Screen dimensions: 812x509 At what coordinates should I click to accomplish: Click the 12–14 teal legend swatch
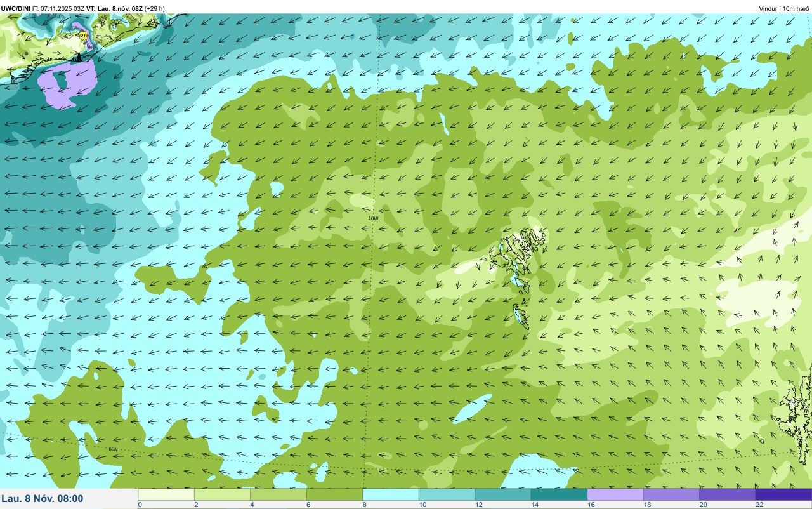click(503, 494)
